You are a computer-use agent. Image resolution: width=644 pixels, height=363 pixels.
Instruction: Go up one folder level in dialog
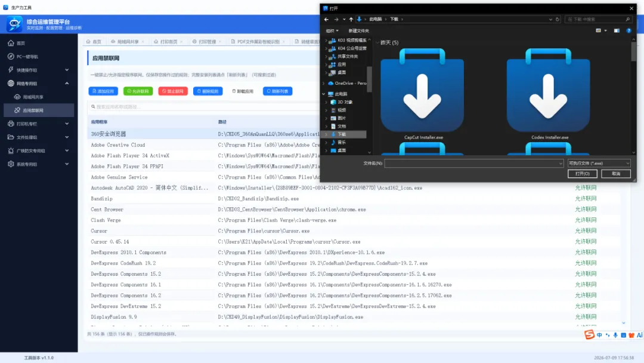(351, 19)
